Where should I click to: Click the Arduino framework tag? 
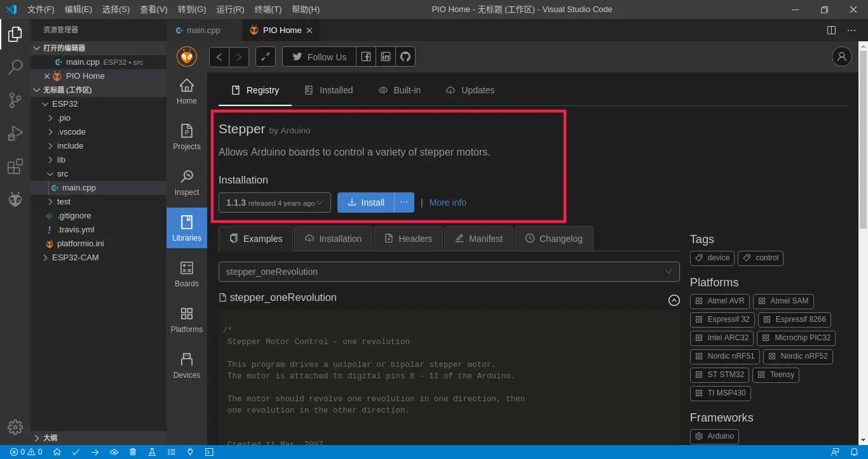coord(714,436)
